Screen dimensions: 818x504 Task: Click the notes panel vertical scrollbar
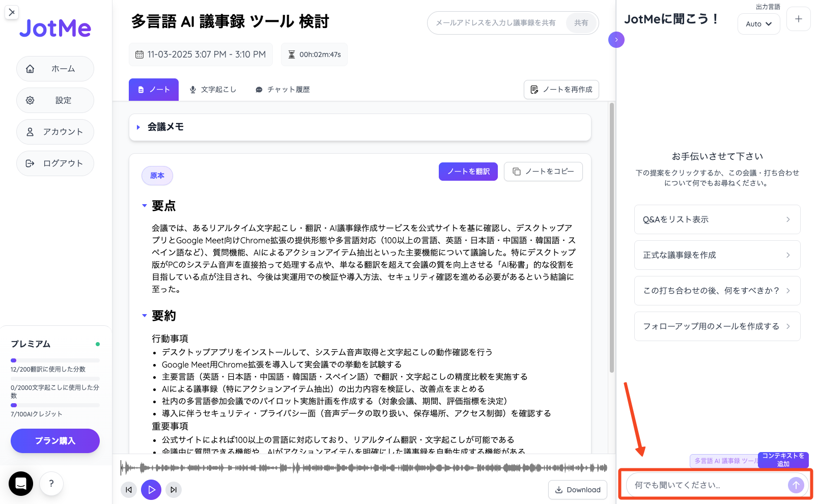[611, 238]
